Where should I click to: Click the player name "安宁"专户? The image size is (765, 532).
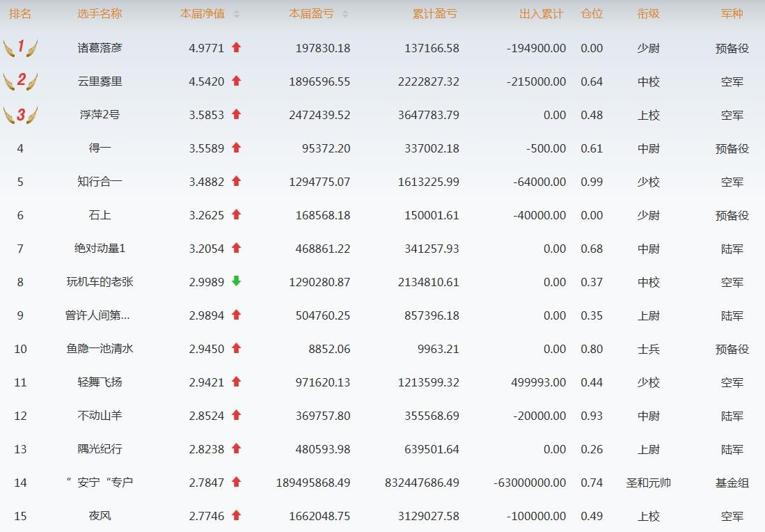coord(100,483)
